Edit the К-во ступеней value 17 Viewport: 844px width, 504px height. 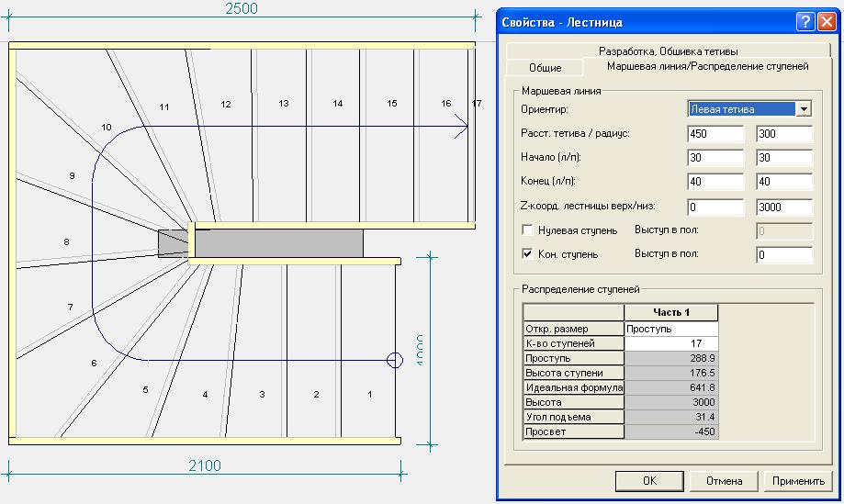[671, 343]
